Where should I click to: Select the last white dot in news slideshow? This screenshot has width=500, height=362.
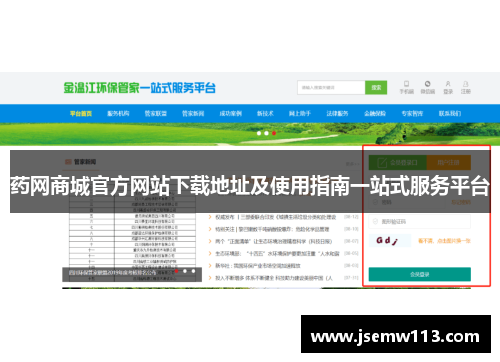pyautogui.click(x=193, y=271)
